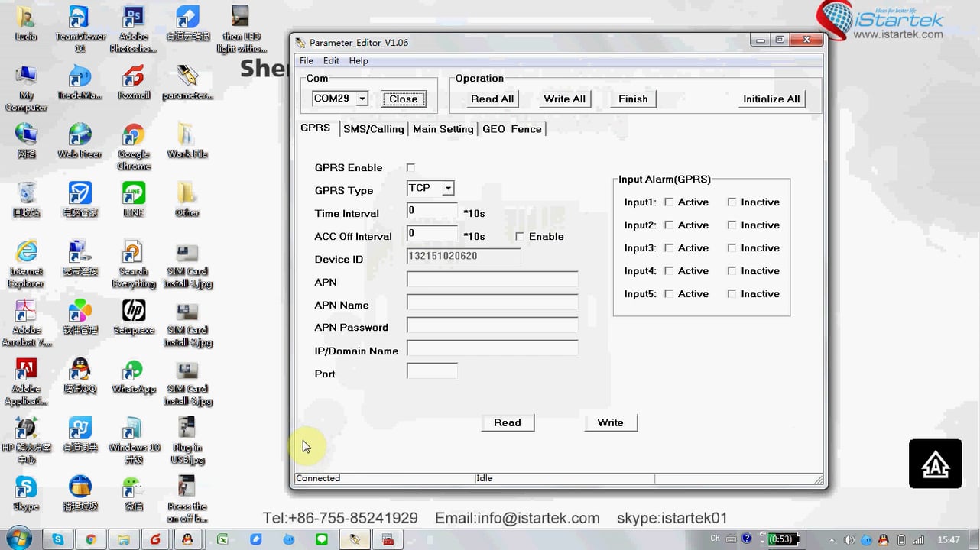Click the APN Name input field
The height and width of the screenshot is (550, 980).
coord(492,302)
